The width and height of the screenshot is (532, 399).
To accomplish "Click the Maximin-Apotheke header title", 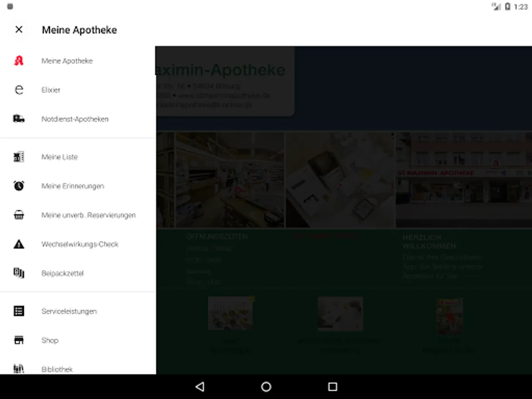I will coord(220,70).
